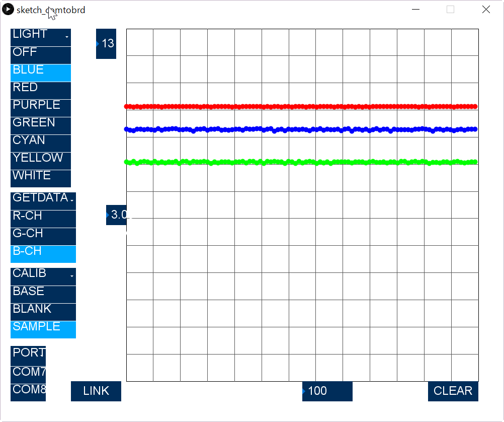This screenshot has width=504, height=422.
Task: Pick YELLOW light option
Action: tap(41, 161)
